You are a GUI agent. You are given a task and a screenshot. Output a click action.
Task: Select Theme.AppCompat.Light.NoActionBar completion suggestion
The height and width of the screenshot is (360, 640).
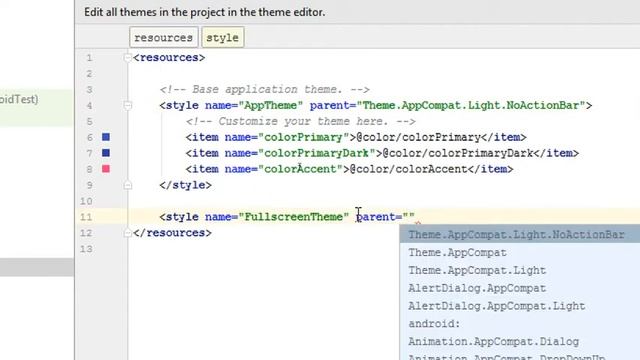[520, 235]
